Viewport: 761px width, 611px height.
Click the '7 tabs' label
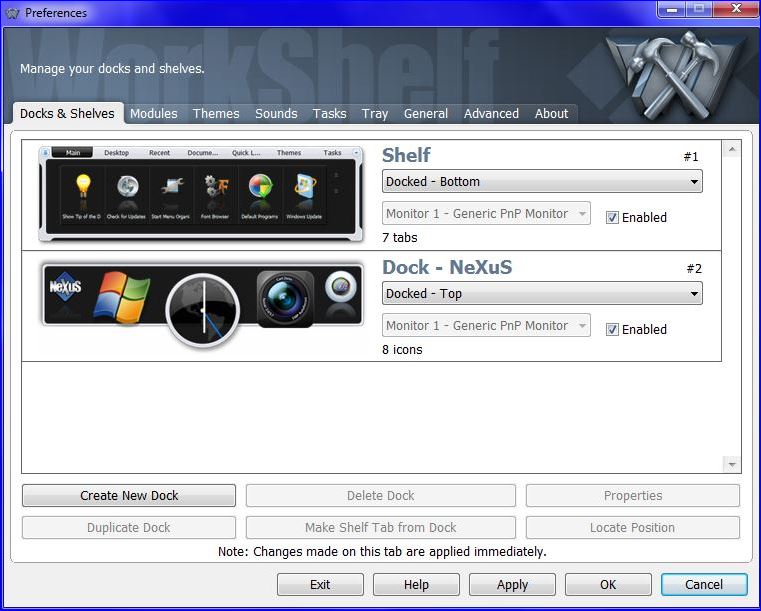pyautogui.click(x=399, y=237)
